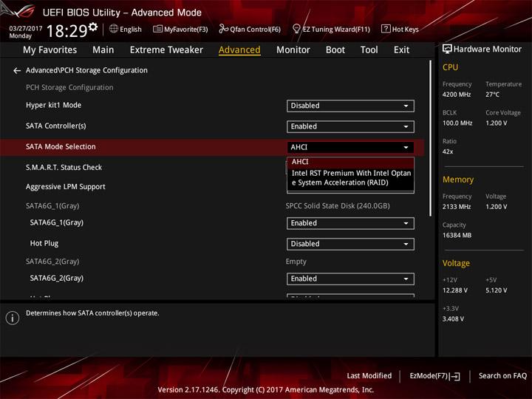Click +12V 12.288 V reading
The width and height of the screenshot is (532, 399).
point(455,290)
